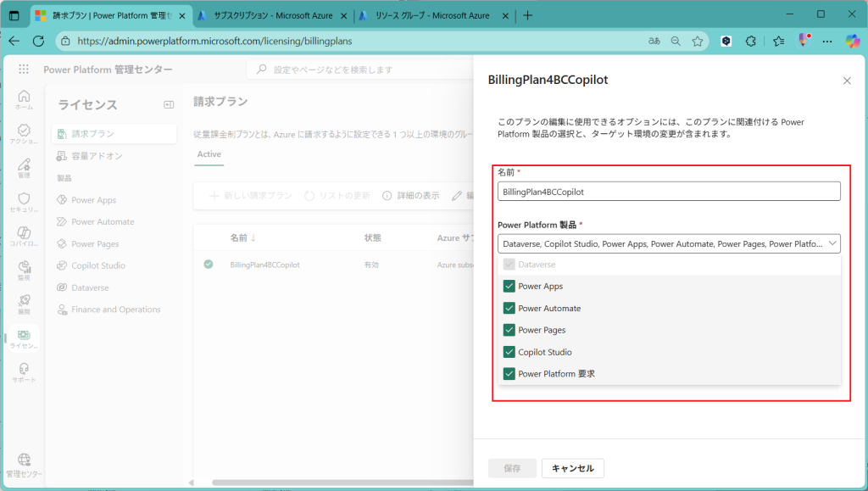Close the サブスクリプション browser tab
The width and height of the screenshot is (868, 491).
[344, 16]
